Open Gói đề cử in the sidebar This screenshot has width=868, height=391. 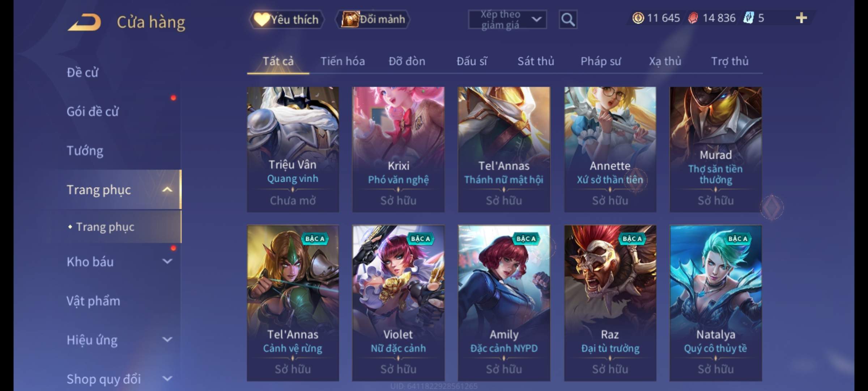(93, 112)
